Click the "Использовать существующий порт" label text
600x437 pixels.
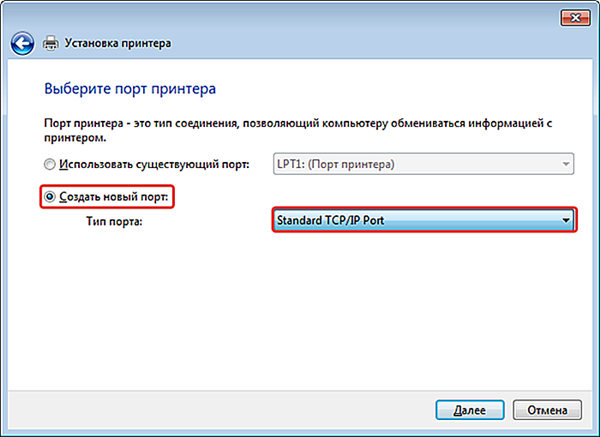(x=154, y=165)
